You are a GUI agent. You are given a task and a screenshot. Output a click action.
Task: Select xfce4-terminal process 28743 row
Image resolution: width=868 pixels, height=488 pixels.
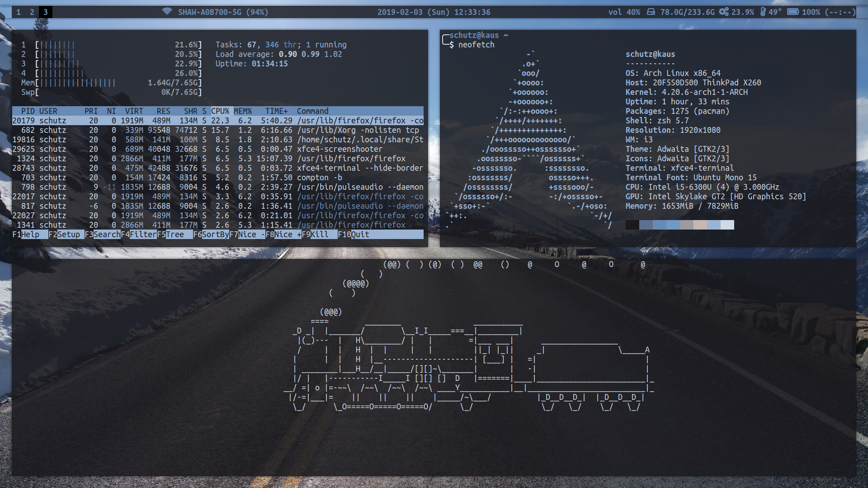[218, 168]
